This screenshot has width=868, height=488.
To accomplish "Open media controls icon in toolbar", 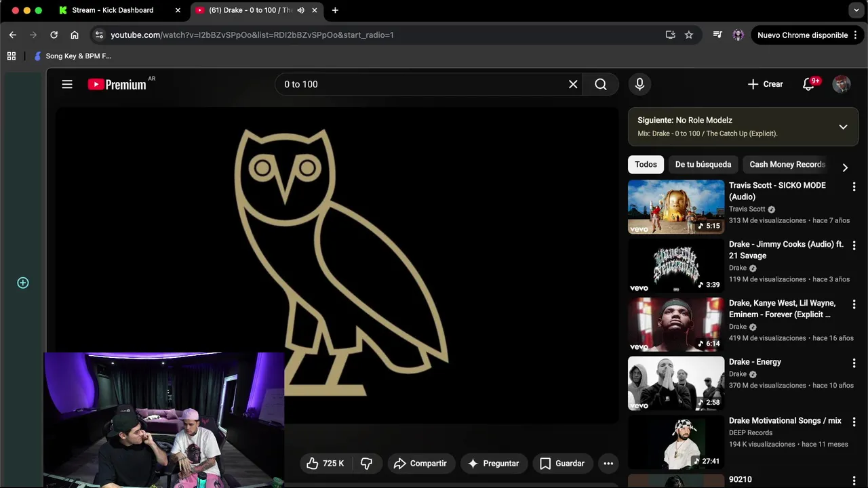I will 717,35.
